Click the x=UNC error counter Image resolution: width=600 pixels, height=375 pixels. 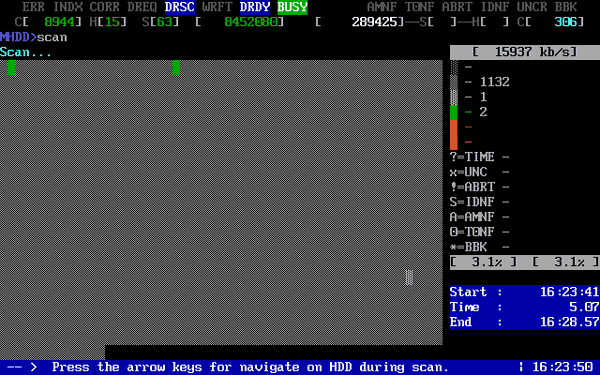479,172
